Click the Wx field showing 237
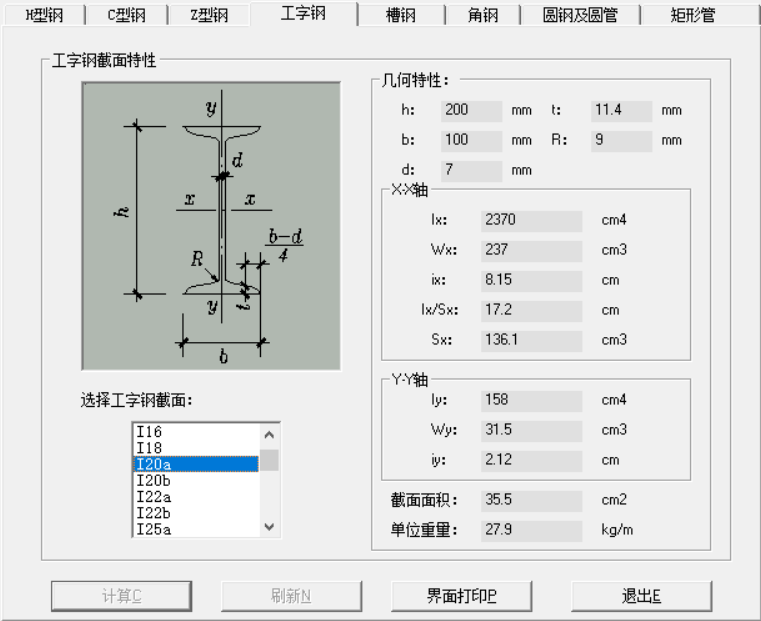 coord(531,251)
